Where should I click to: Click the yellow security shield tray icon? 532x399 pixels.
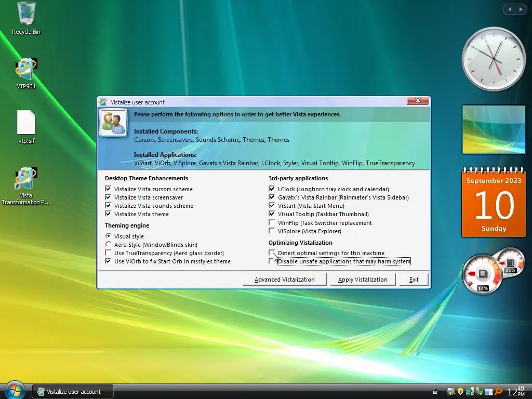coord(460,391)
